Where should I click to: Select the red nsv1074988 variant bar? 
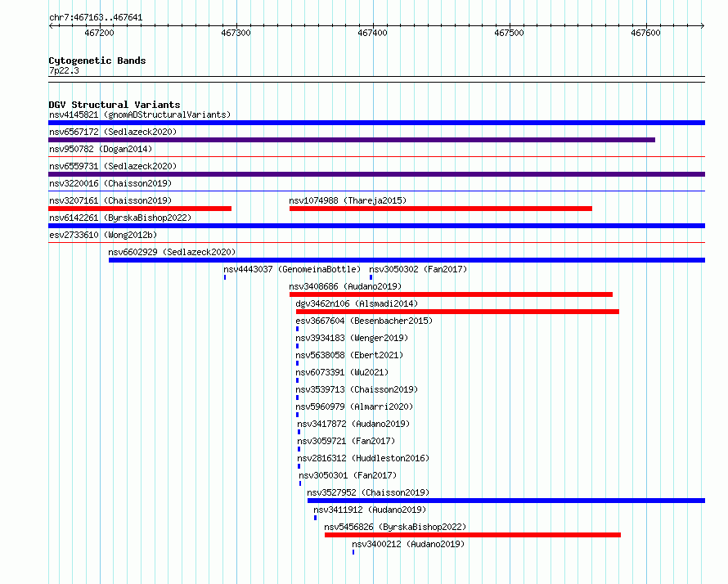(441, 209)
